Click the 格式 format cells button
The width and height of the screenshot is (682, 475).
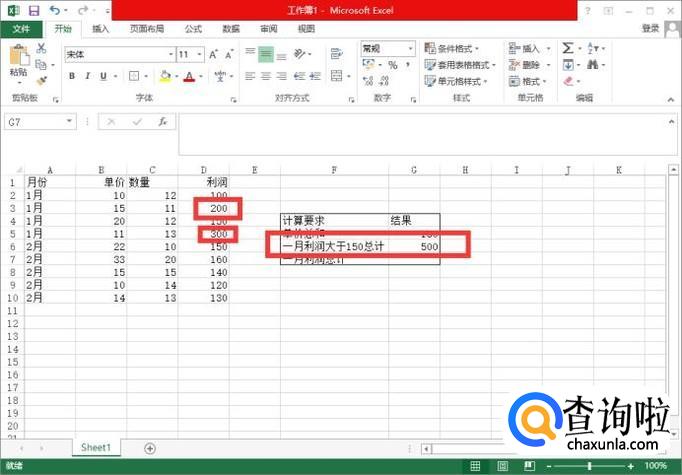click(527, 81)
